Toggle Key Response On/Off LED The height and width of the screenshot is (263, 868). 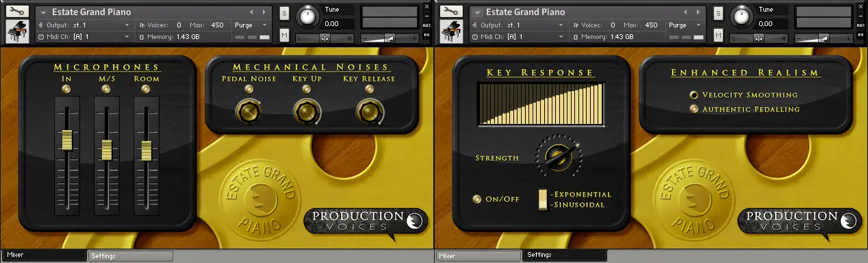click(477, 199)
